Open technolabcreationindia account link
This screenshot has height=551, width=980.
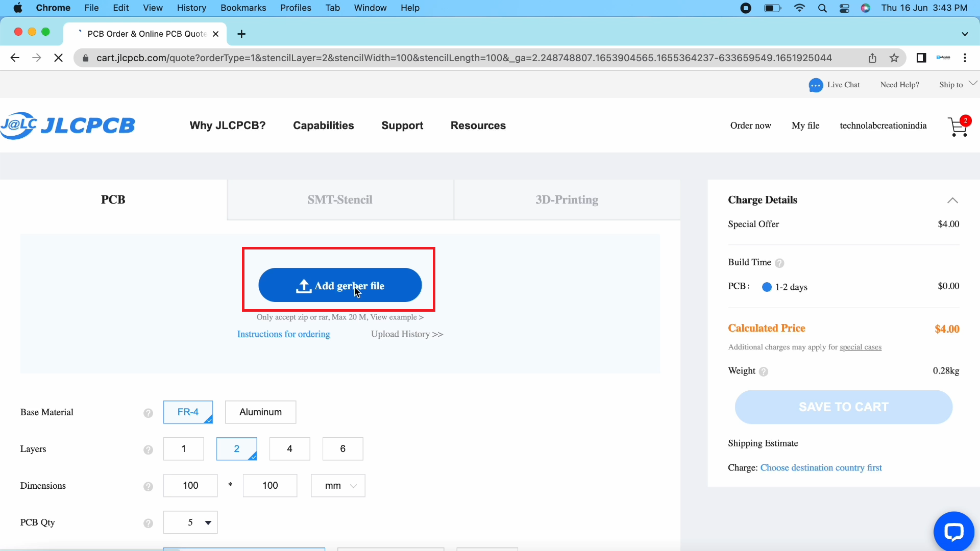tap(884, 126)
